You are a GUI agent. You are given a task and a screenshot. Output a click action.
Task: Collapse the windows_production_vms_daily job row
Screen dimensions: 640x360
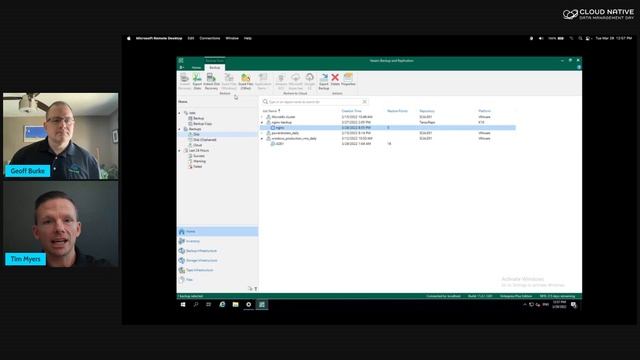click(x=262, y=138)
